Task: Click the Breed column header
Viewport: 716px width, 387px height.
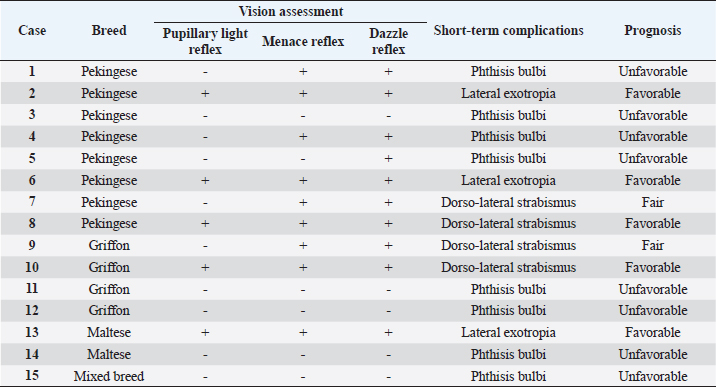Action: [x=109, y=31]
